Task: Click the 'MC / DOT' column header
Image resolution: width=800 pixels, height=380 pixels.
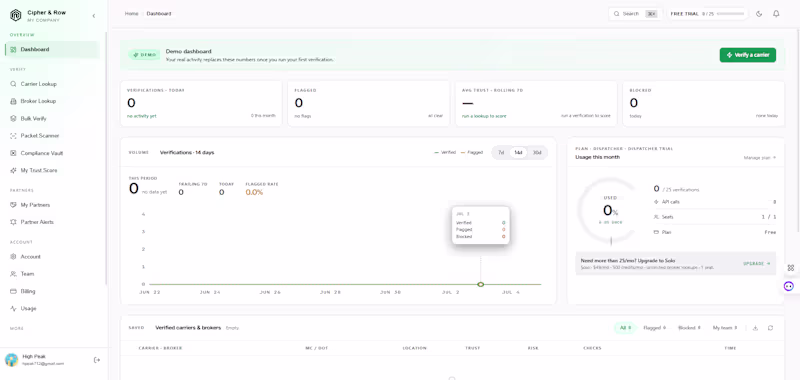Action: [316, 348]
